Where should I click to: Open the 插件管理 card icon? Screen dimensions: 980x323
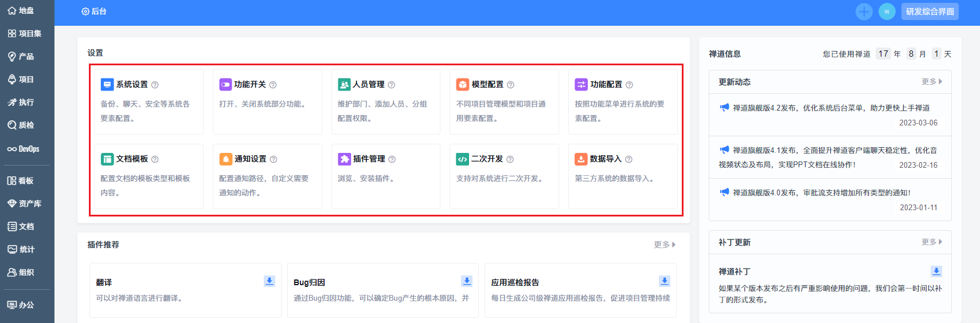pyautogui.click(x=344, y=159)
